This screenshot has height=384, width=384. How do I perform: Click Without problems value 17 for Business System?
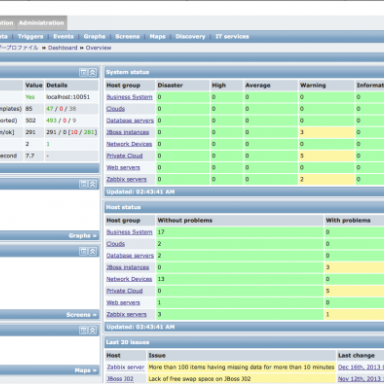239,232
